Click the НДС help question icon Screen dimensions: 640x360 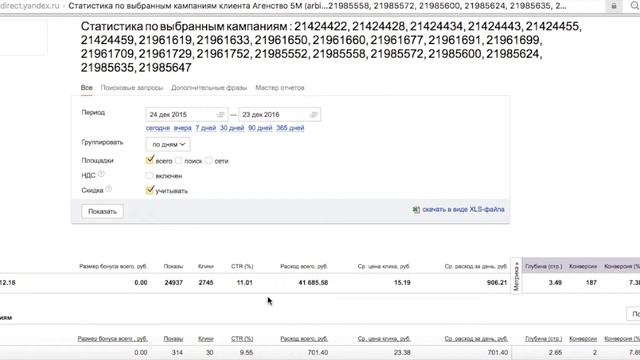pos(101,174)
